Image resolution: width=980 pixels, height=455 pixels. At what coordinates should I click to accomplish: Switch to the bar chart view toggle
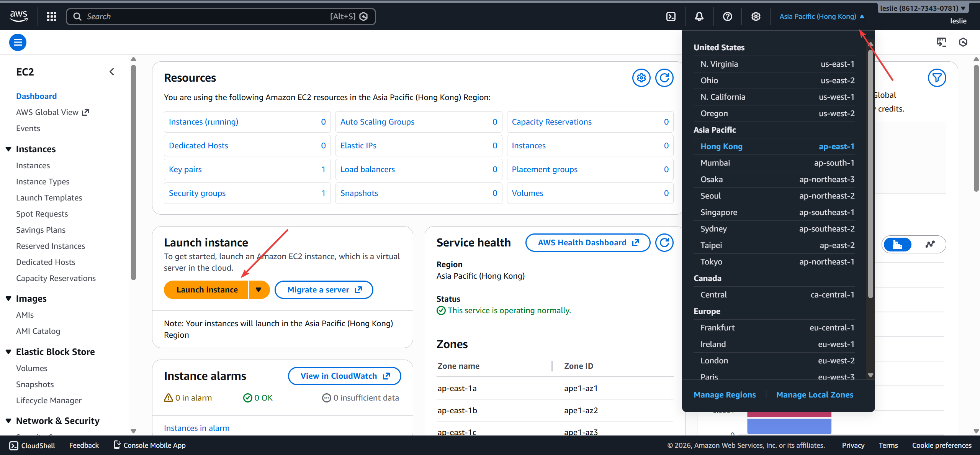click(898, 245)
